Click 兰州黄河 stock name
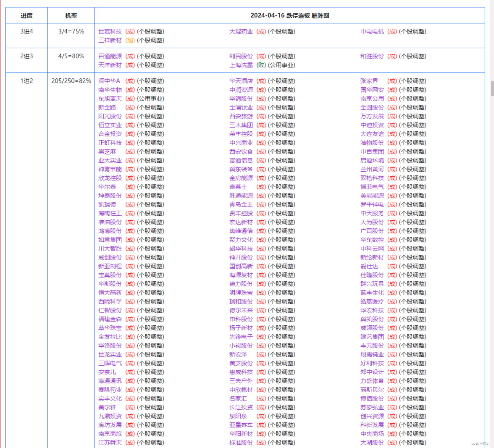The height and width of the screenshot is (448, 494). click(x=372, y=169)
